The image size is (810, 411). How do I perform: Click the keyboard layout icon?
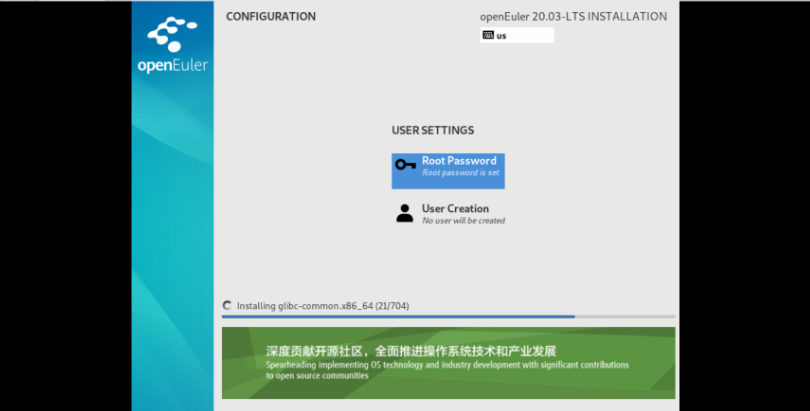487,35
